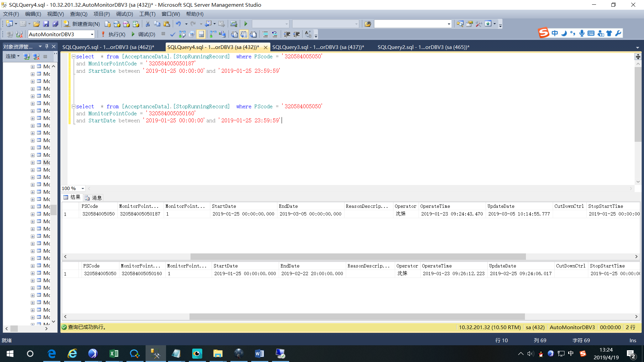Screen dimensions: 644x362
Task: Uncomment the selected lines
Action: [x=274, y=34]
